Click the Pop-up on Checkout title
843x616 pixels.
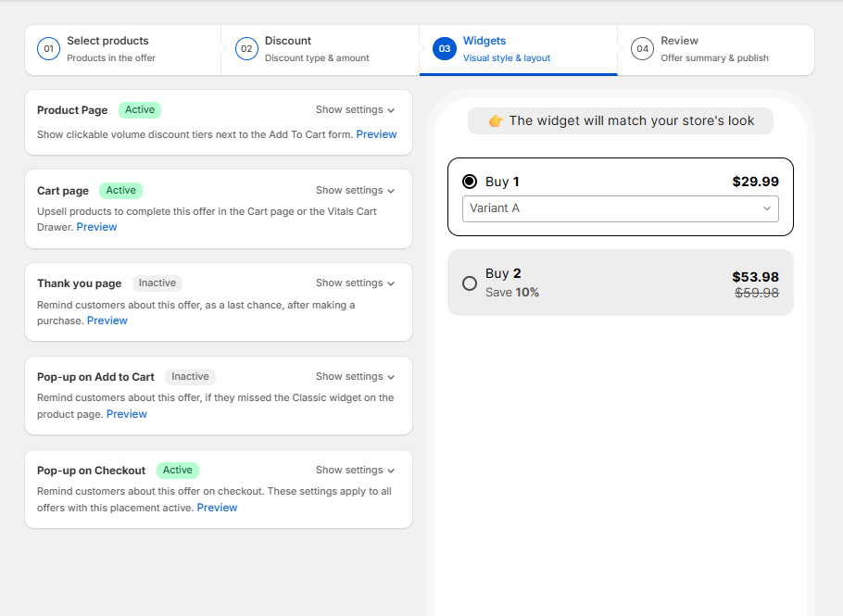pos(92,471)
